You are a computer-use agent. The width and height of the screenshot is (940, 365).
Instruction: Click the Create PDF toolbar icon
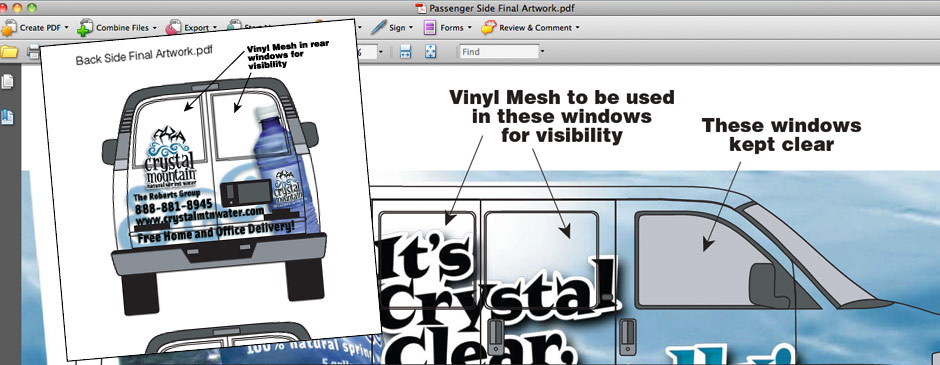click(x=8, y=28)
